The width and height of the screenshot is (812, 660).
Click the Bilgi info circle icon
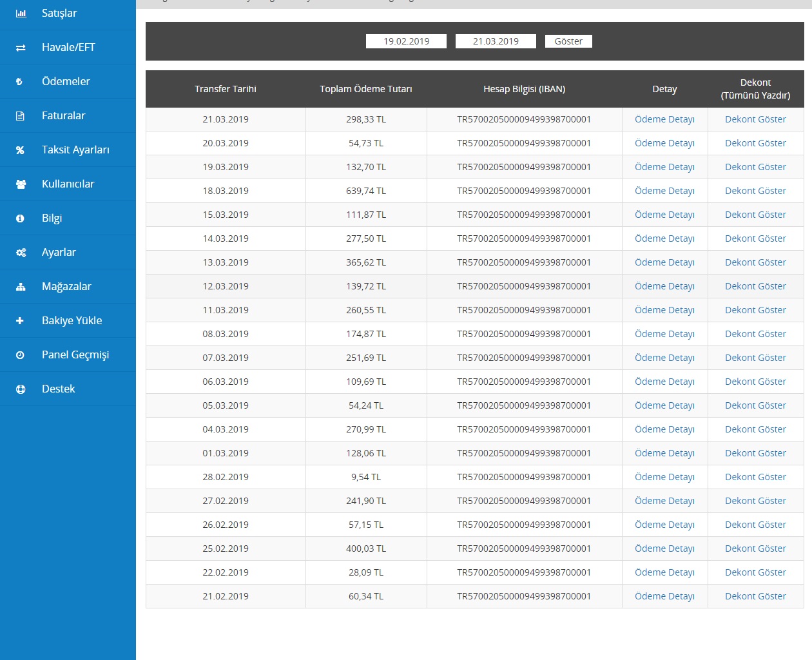click(20, 218)
